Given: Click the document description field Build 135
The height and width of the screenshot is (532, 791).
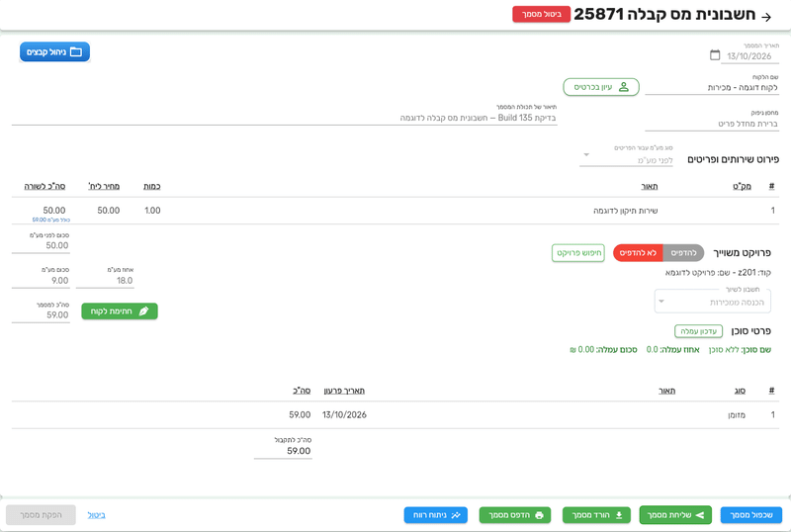Looking at the screenshot, I should click(285, 118).
